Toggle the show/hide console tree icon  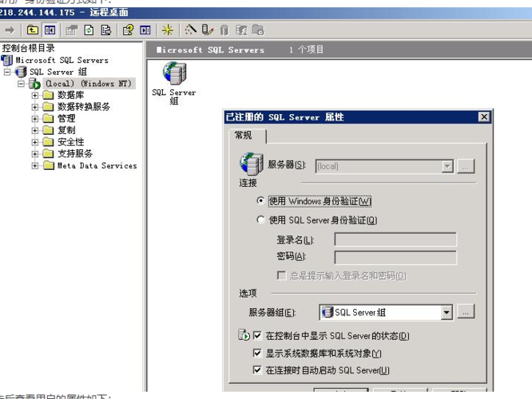pos(50,30)
